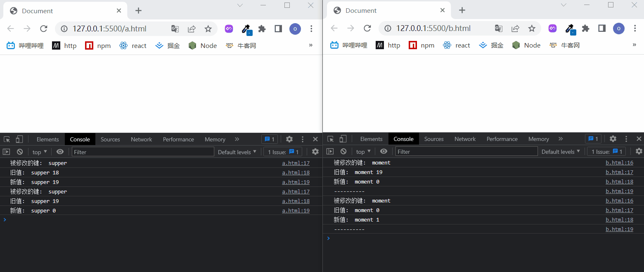Open Default levels dropdown in left console
Viewport: 644px width, 272px height.
(237, 152)
